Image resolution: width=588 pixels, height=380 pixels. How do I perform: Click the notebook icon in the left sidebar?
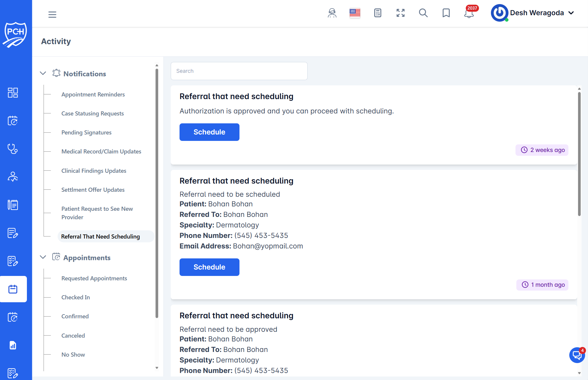(13, 205)
